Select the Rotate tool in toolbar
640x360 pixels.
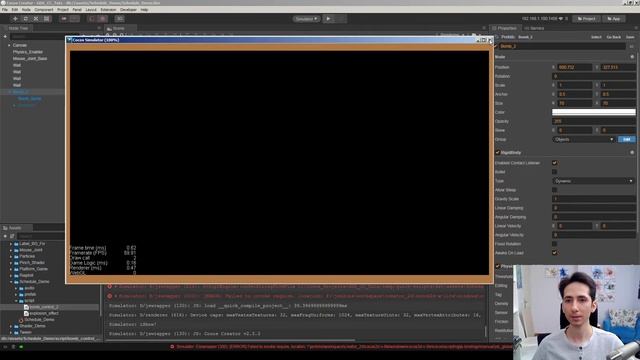tap(26, 19)
